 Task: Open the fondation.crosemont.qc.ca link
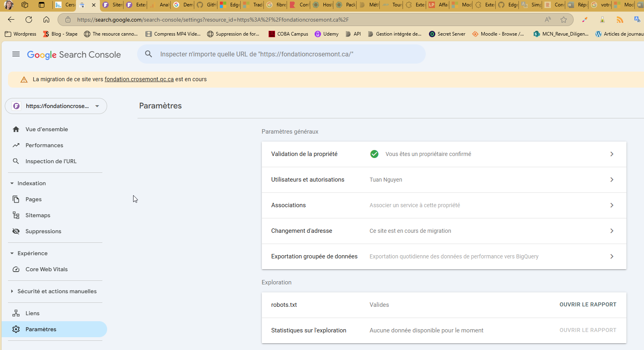point(139,79)
